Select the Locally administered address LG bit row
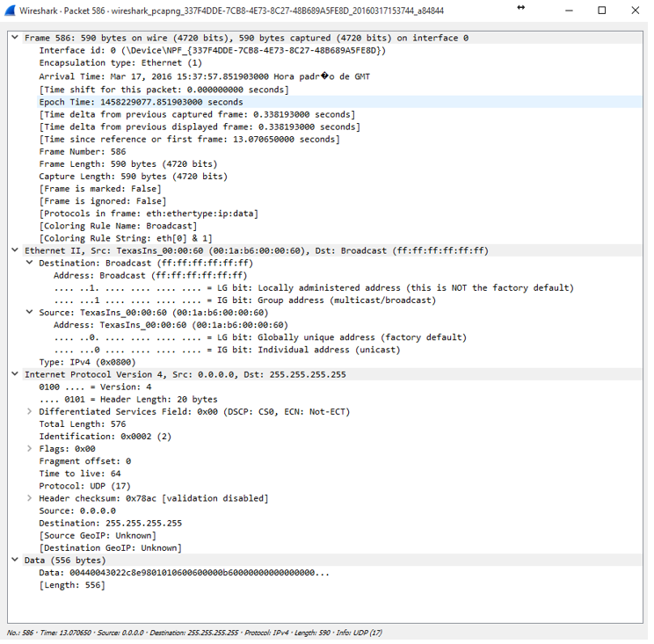Screen dimensions: 654x644 click(x=314, y=287)
